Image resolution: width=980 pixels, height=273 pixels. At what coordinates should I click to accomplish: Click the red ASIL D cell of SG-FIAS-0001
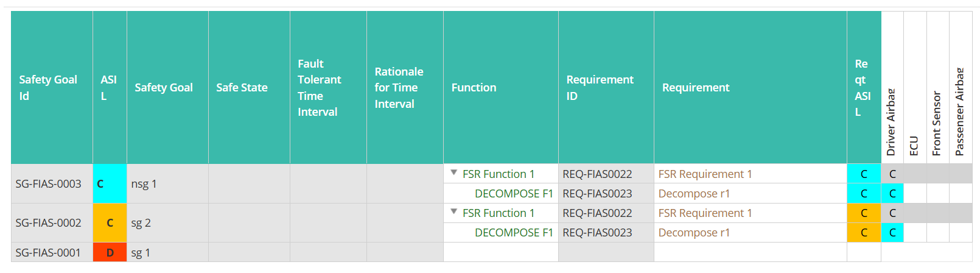click(110, 252)
